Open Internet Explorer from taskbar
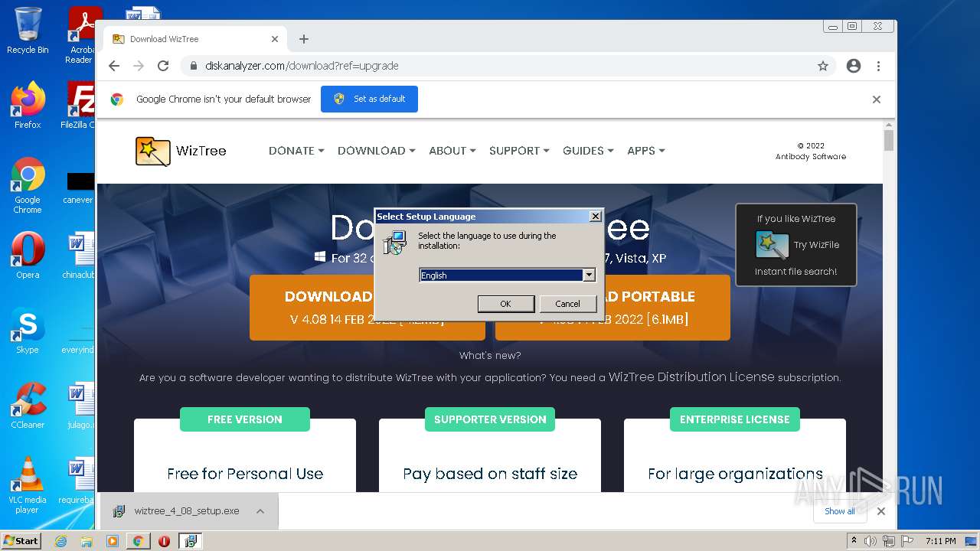 [61, 541]
